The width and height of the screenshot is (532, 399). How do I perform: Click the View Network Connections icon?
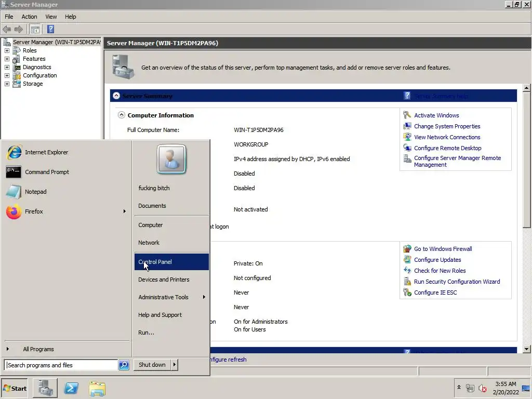point(407,137)
